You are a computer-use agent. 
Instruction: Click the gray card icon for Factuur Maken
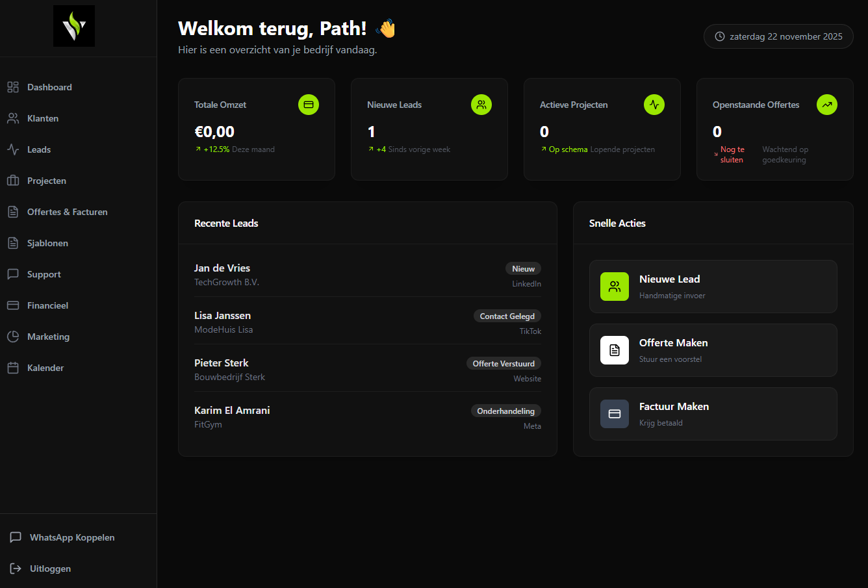click(x=615, y=414)
